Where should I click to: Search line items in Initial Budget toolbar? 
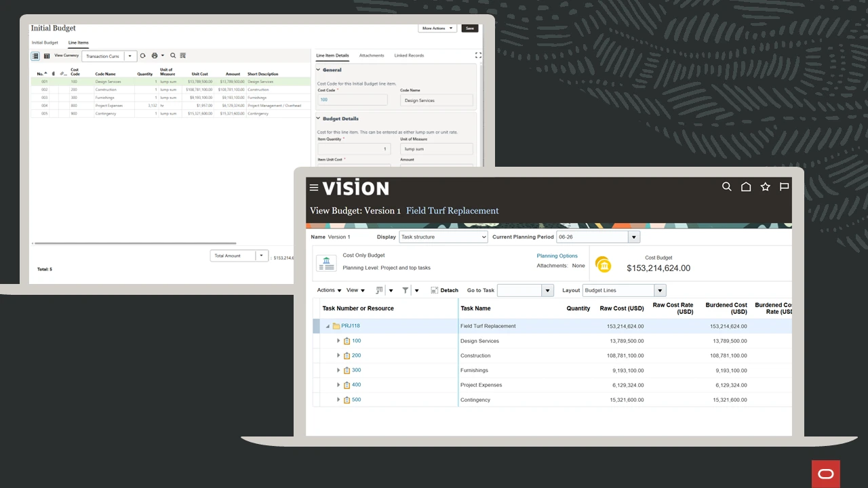tap(173, 56)
